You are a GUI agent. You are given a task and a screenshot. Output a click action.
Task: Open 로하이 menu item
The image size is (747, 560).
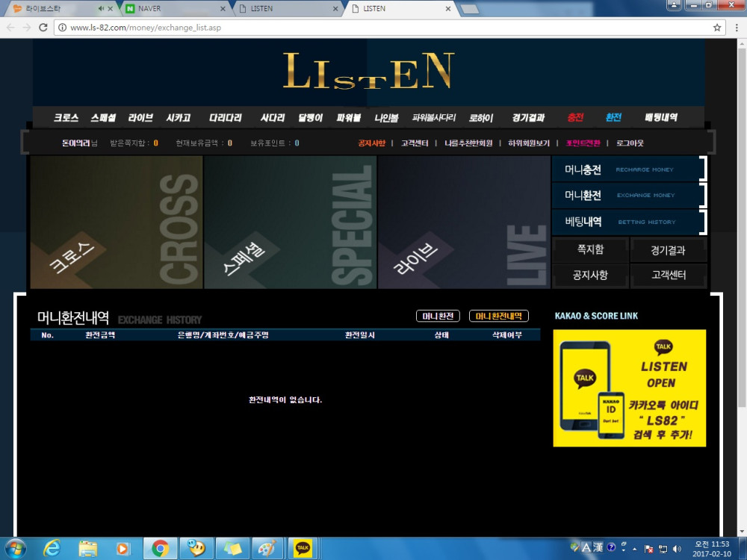coord(480,118)
